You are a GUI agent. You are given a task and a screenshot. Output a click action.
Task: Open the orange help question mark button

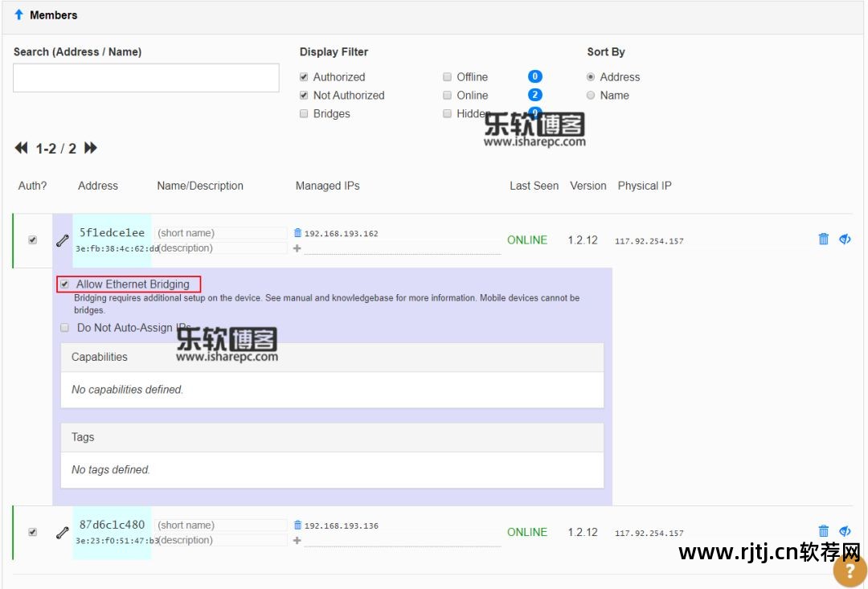850,570
